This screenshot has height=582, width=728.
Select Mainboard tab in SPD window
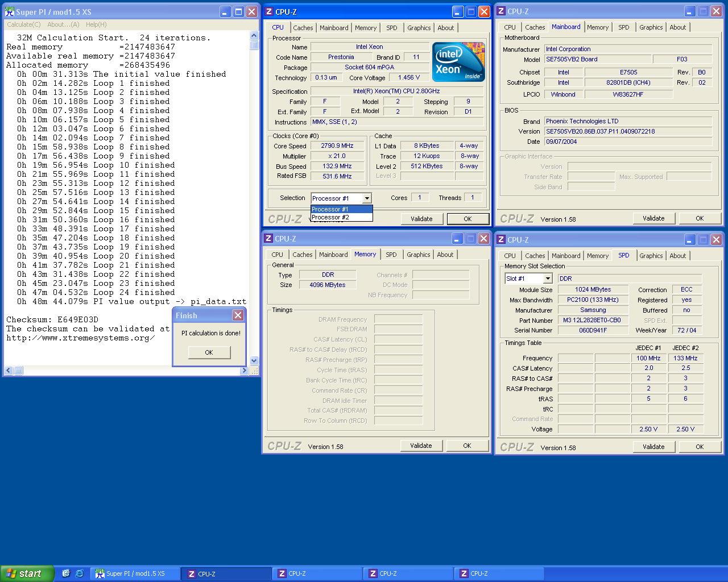click(566, 256)
